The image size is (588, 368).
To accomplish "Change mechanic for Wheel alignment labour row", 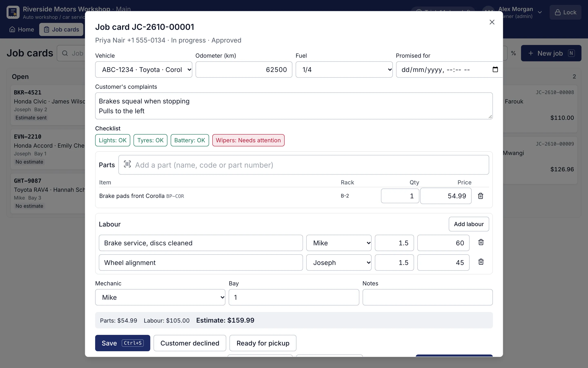I will 339,263.
